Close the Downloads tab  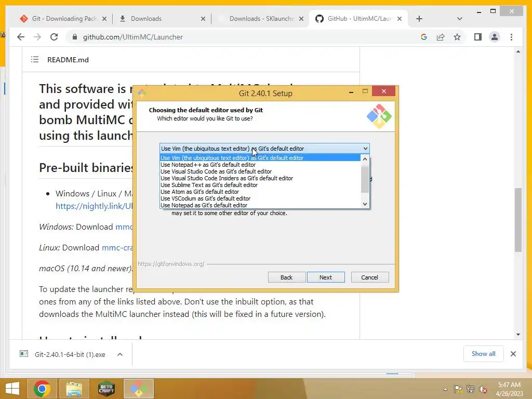click(203, 19)
